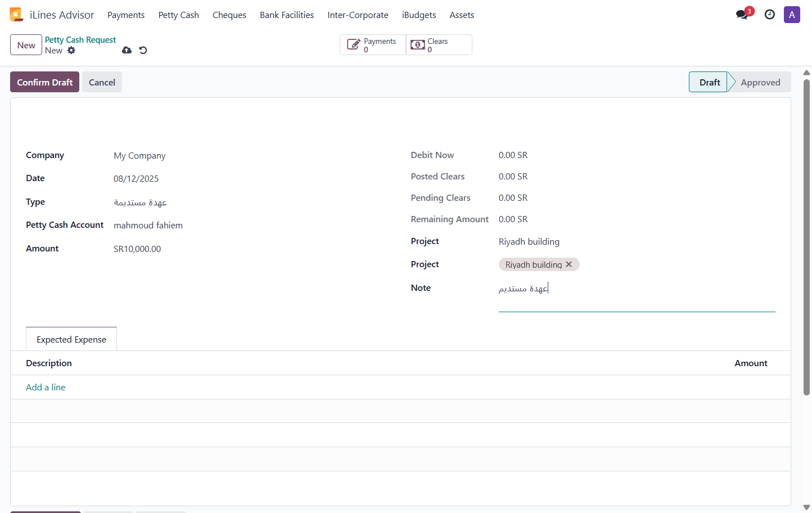Click the Debit Now value 0.00 SR
The height and width of the screenshot is (513, 812).
coord(513,155)
